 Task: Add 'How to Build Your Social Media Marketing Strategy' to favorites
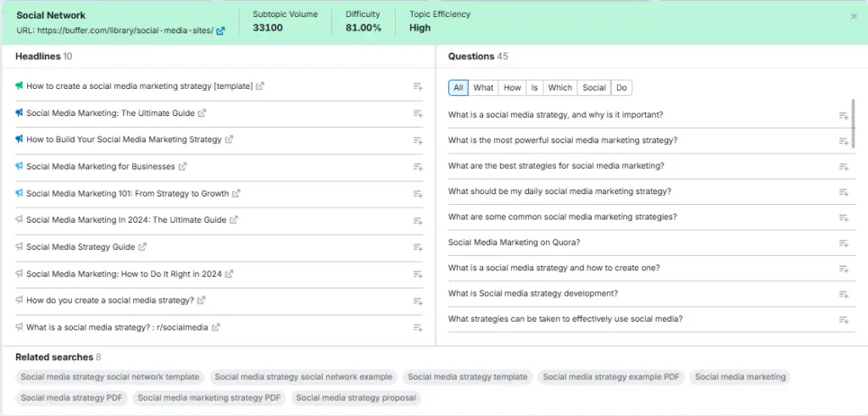[x=417, y=141]
